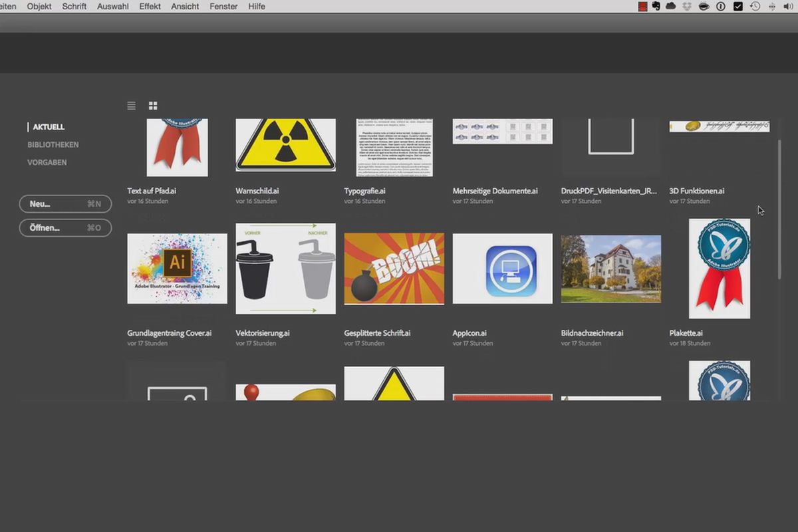
Task: Open the Bildnachzeichner.ai house photo thumbnail
Action: point(611,269)
